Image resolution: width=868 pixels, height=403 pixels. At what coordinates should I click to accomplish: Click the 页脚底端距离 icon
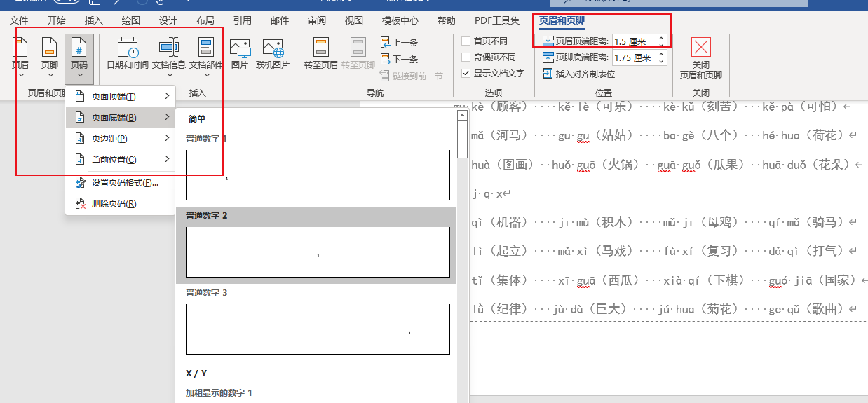pyautogui.click(x=548, y=57)
